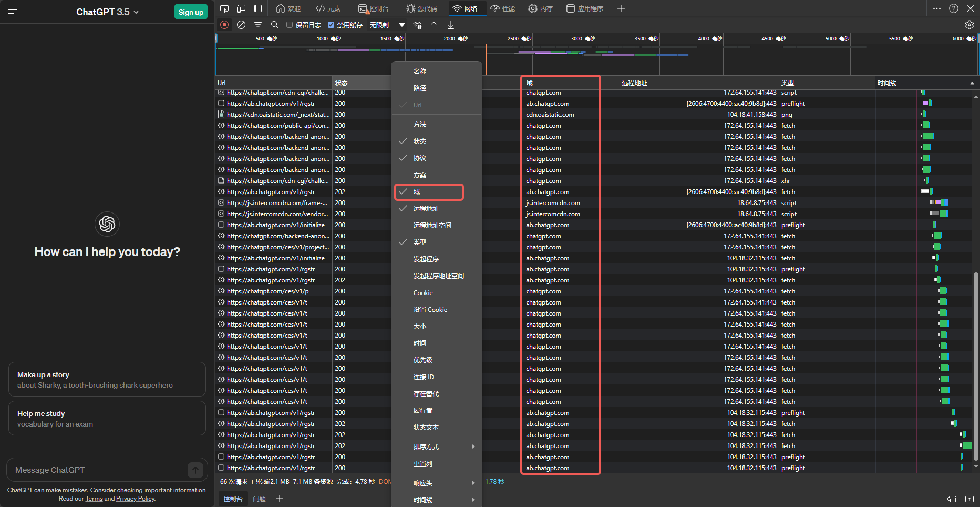
Task: Uncheck the 禁用缓存 checkbox
Action: 331,25
